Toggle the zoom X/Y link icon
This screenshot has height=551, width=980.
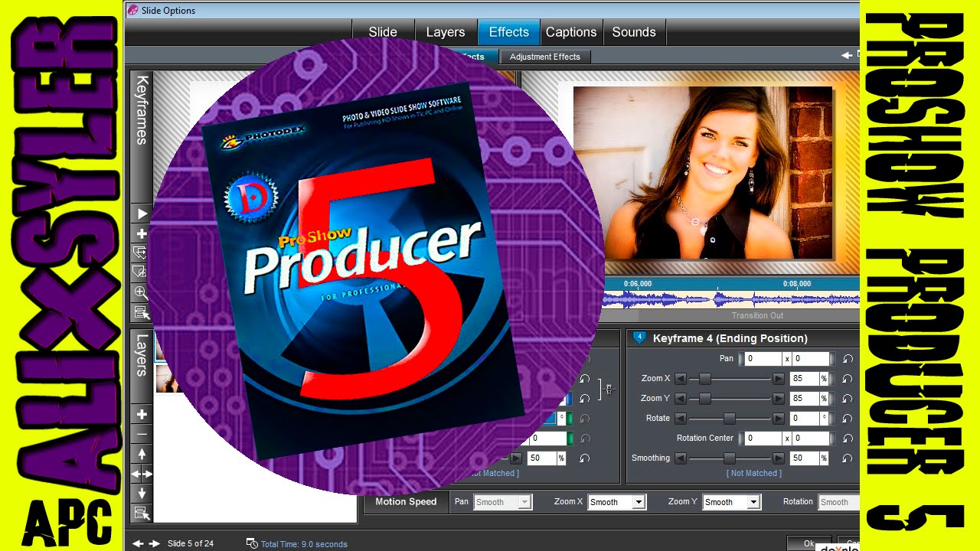pos(608,389)
